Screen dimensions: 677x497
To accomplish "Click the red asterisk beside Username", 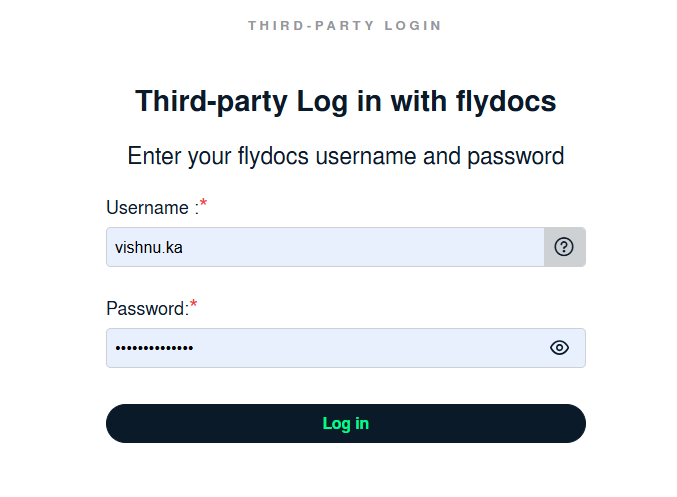I will pos(204,205).
